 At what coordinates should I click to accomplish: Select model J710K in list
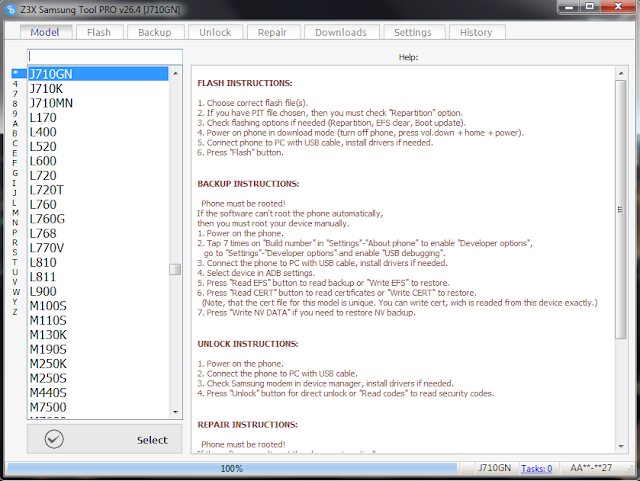[x=98, y=89]
